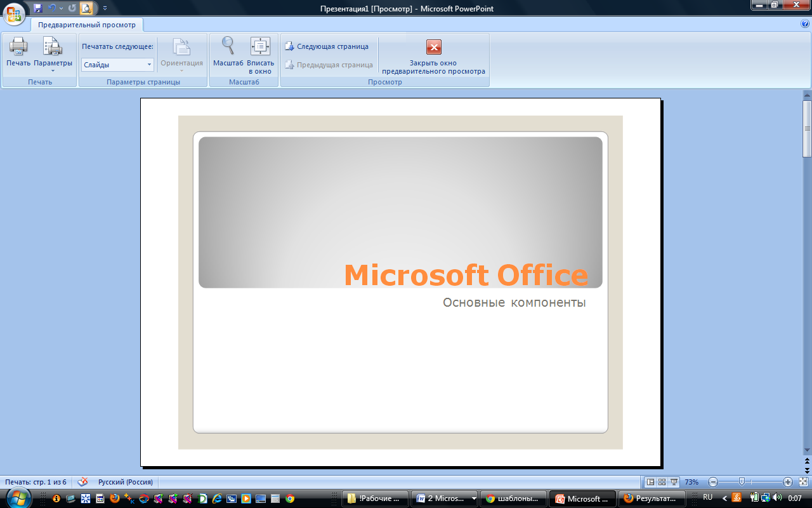Click the volume speaker tray icon
The height and width of the screenshot is (508, 812).
pyautogui.click(x=777, y=497)
